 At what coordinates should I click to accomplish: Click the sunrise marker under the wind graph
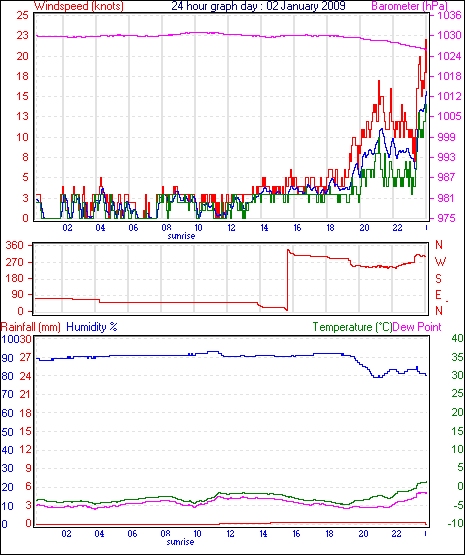[x=181, y=236]
